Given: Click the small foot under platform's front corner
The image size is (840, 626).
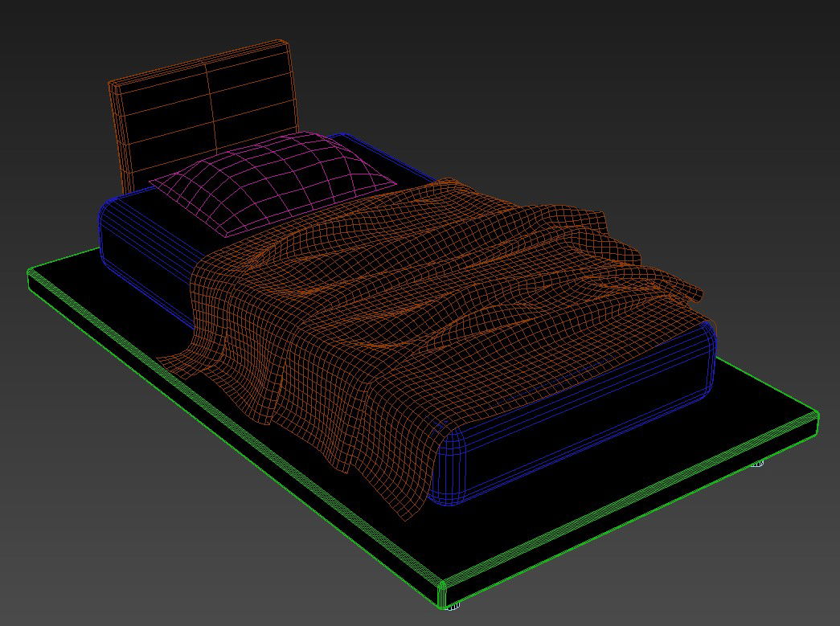Looking at the screenshot, I should pyautogui.click(x=453, y=605).
